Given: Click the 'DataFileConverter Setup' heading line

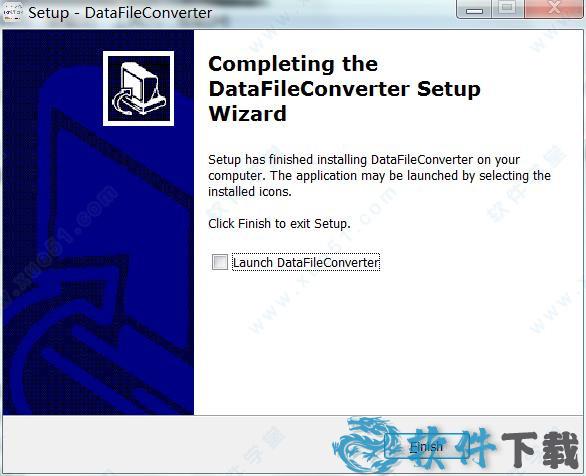Looking at the screenshot, I should 344,89.
